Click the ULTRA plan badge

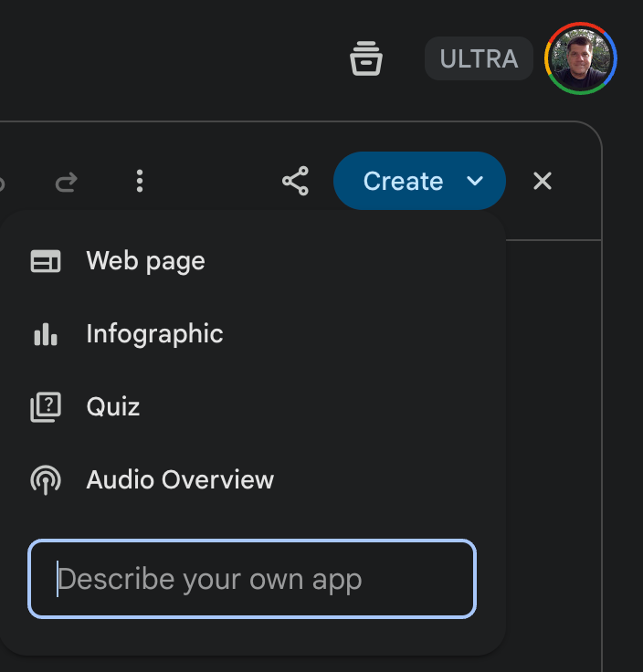coord(479,58)
